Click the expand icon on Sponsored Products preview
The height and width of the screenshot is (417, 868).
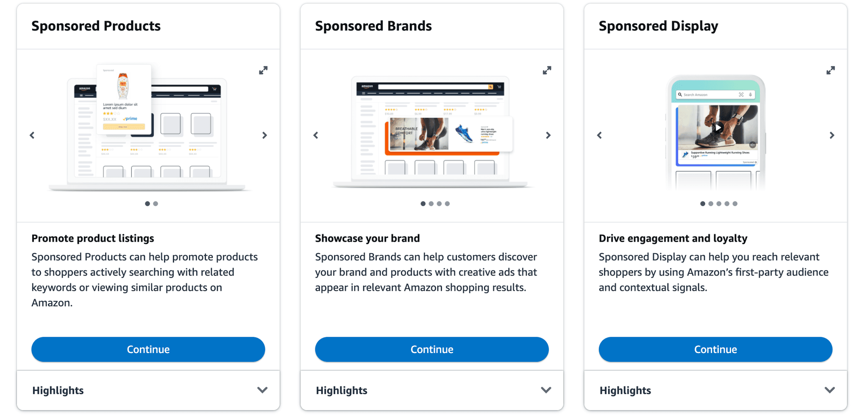point(263,70)
